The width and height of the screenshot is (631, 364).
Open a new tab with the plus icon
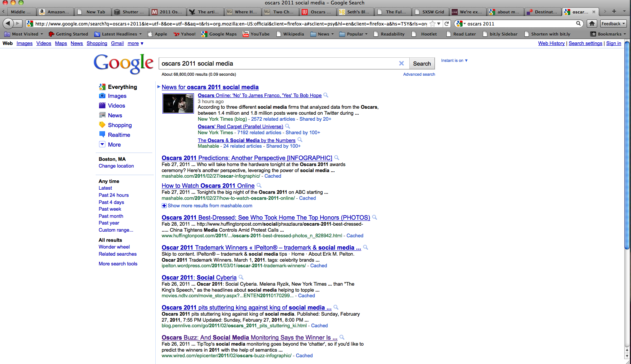pos(614,11)
